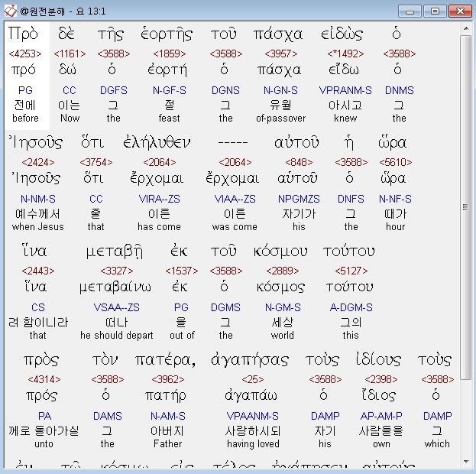Screen dimensions: 476x474
Task: Click parsing code AP-AM-P
Action: coord(381,416)
